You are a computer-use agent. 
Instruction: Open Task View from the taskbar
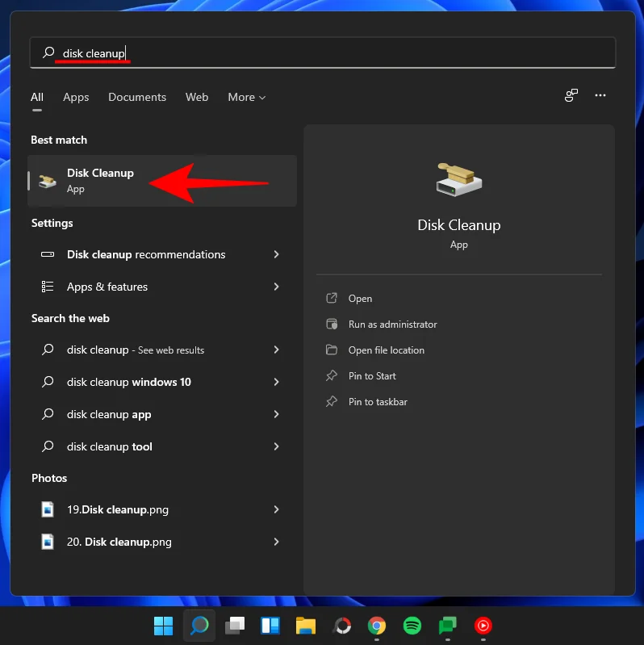coord(235,626)
